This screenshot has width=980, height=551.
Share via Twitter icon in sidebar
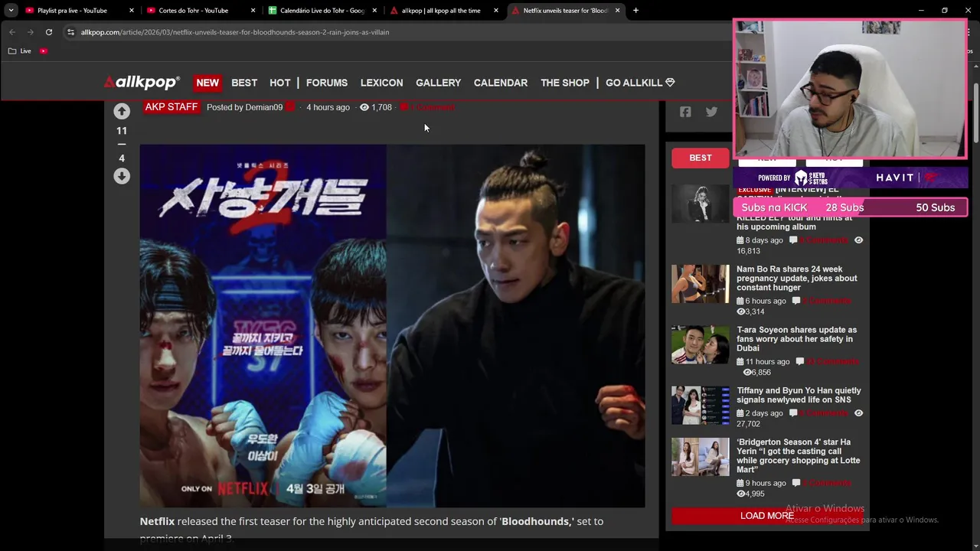[x=711, y=112]
